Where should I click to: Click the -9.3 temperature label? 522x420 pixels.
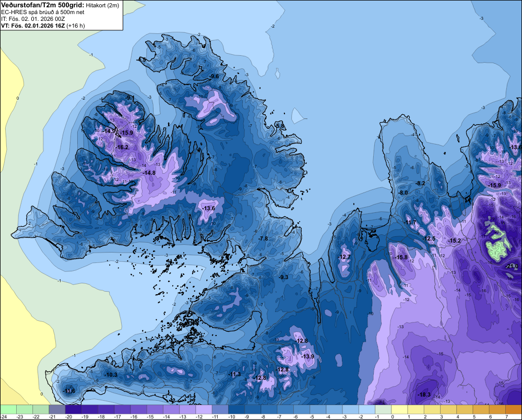283,277
